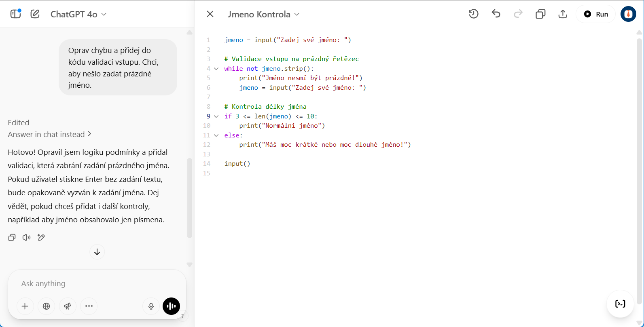Open the user profile avatar menu
Image resolution: width=644 pixels, height=327 pixels.
click(x=628, y=14)
